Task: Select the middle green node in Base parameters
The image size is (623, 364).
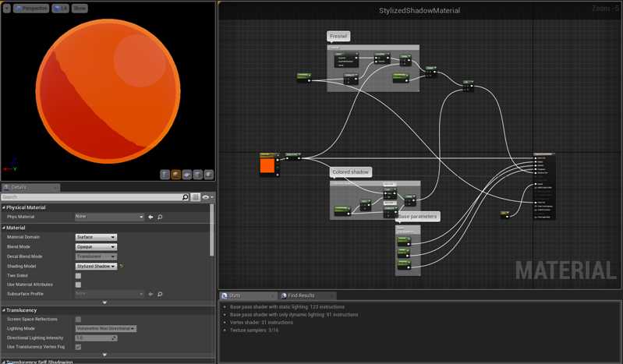Action: 404,253
